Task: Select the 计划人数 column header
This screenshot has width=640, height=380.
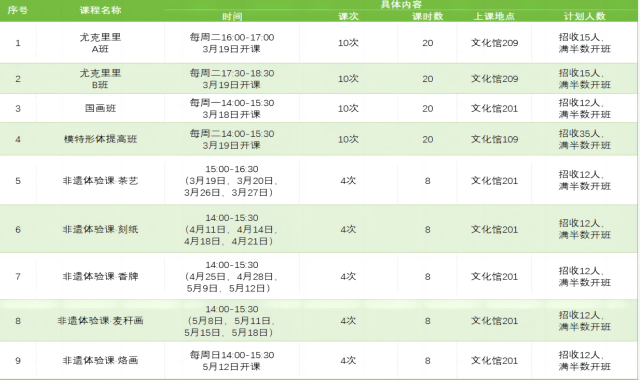Action: click(x=584, y=16)
